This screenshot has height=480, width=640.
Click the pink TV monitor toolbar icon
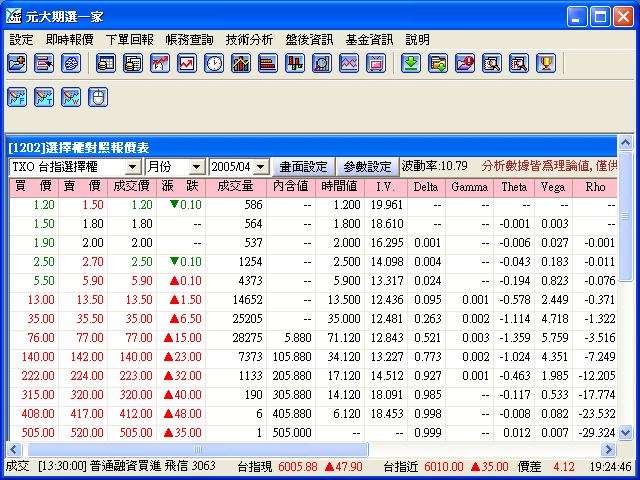pyautogui.click(x=376, y=63)
